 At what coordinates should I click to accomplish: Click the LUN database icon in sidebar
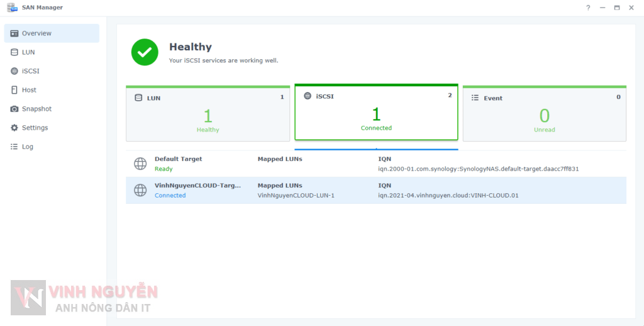click(x=14, y=52)
